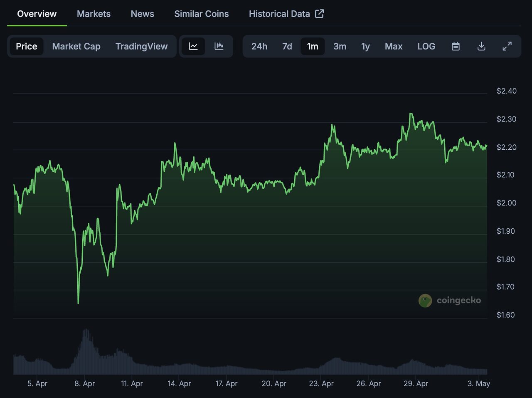Click the 3. May date label

point(479,383)
